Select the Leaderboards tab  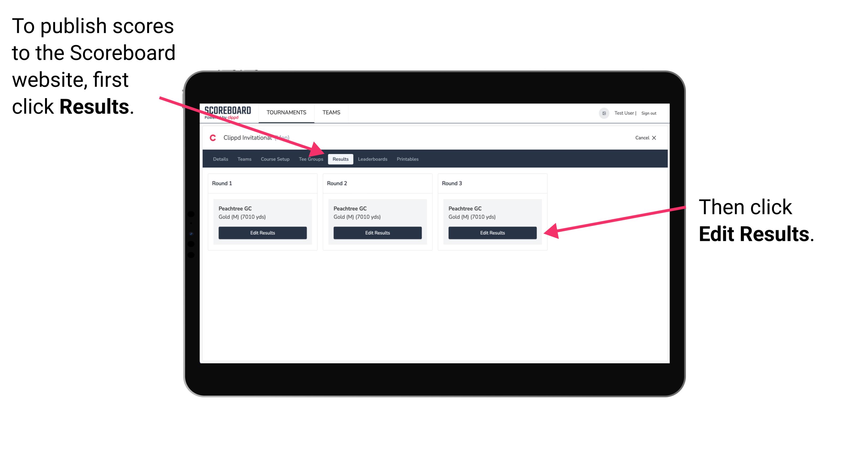373,159
